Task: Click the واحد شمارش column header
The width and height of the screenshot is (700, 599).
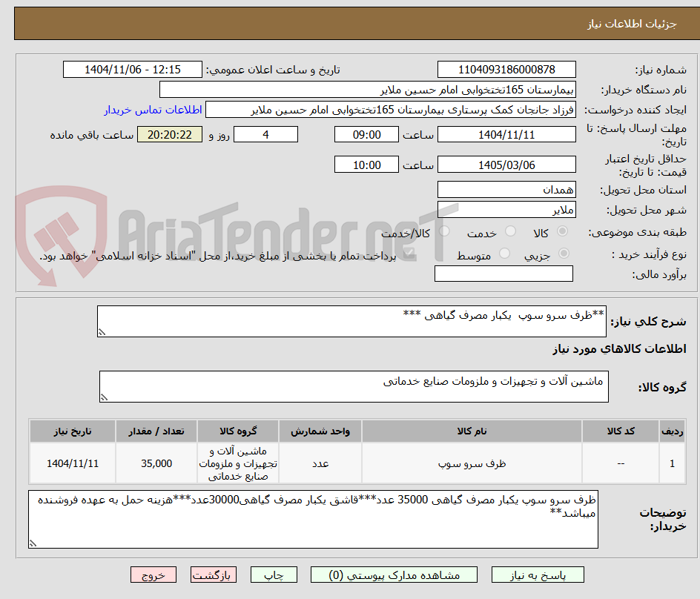Action: coord(320,431)
